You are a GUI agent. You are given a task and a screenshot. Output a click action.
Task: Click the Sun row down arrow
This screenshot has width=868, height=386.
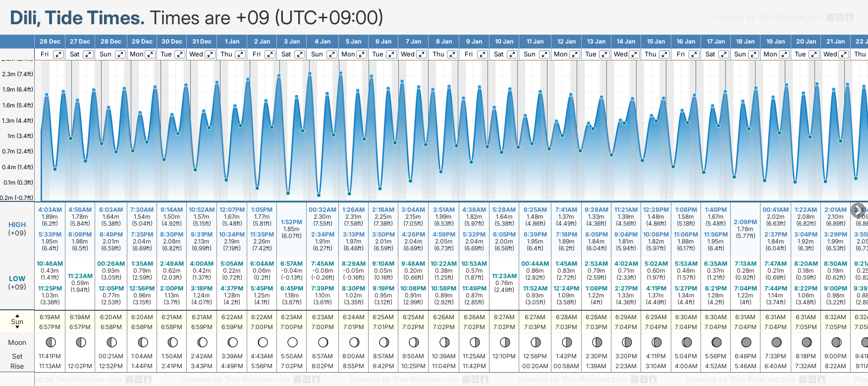point(17,328)
